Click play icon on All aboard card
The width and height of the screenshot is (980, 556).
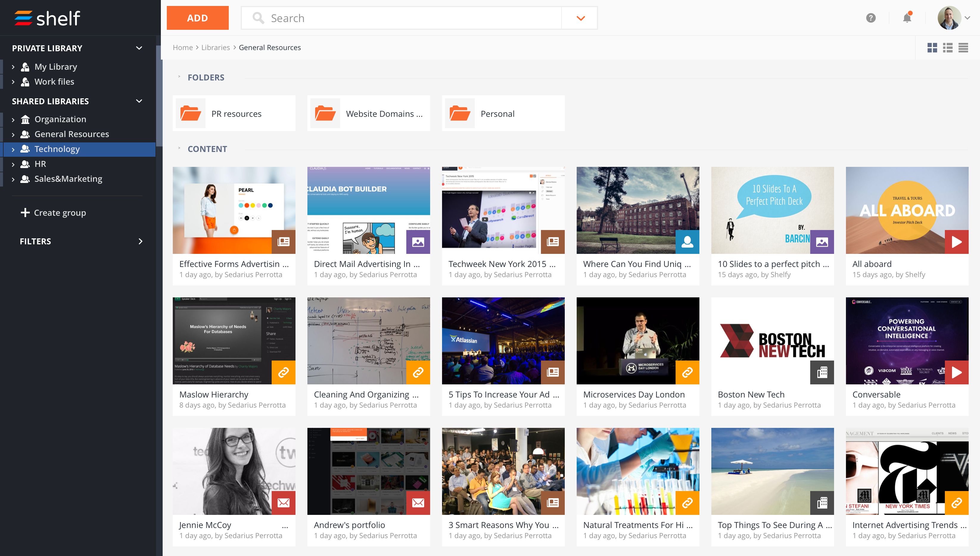[956, 242]
